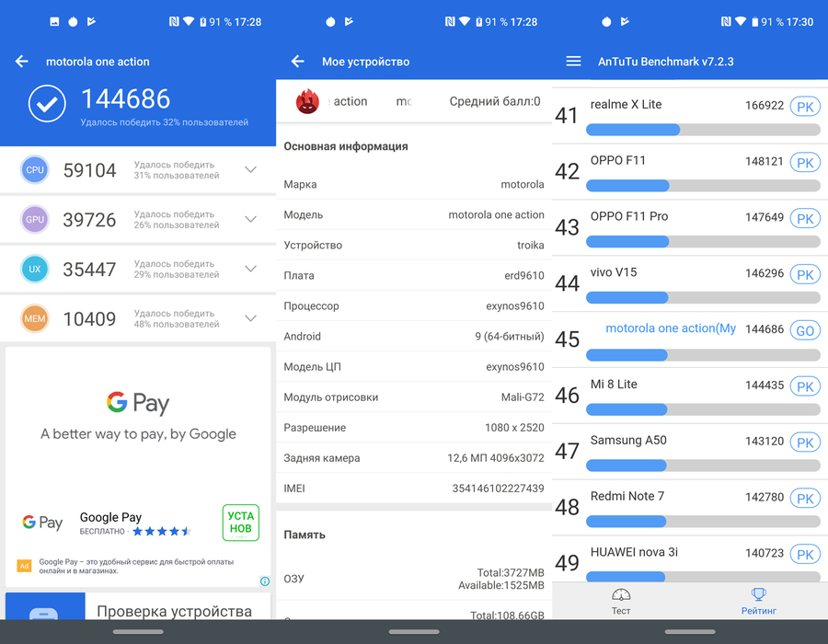
Task: Tap navigation pill under right screen
Action: [x=690, y=631]
